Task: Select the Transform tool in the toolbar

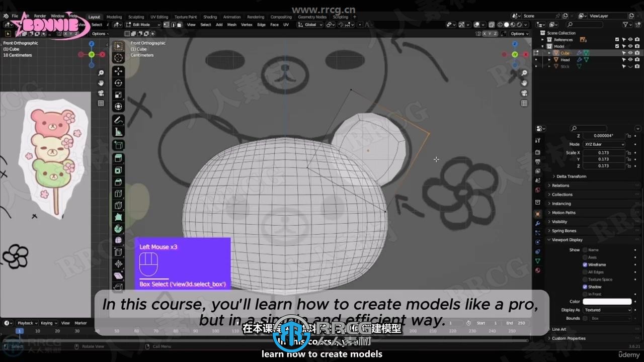Action: coord(118,107)
